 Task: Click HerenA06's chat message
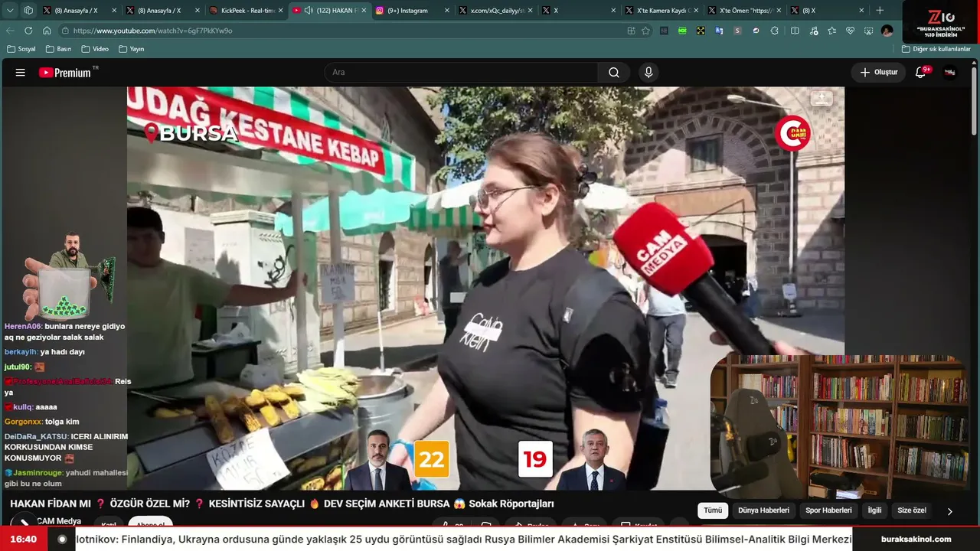[x=65, y=331]
